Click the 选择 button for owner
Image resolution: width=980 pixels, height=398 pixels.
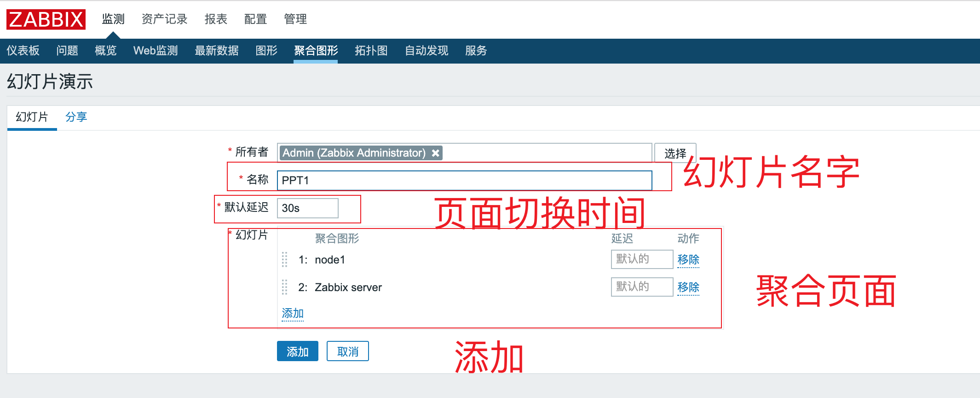coord(674,153)
